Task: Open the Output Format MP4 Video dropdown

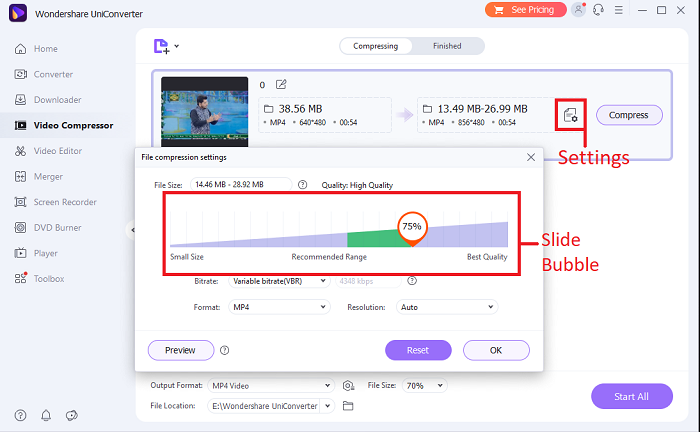Action: (271, 386)
